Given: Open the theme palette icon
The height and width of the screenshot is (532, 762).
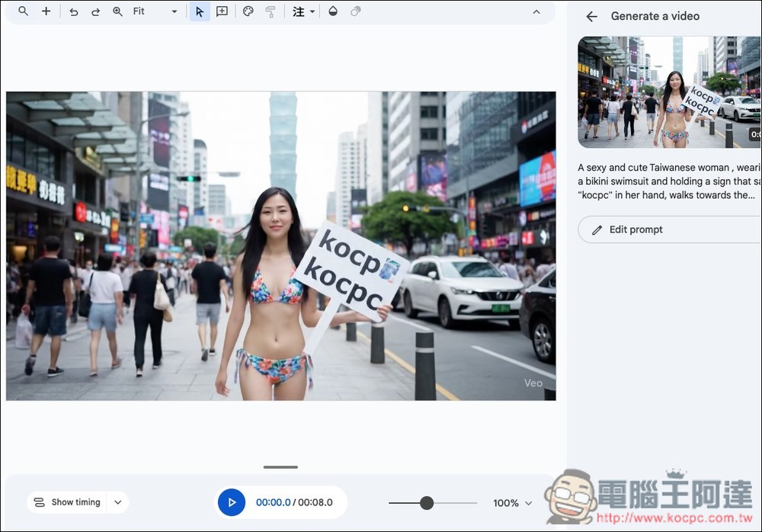Looking at the screenshot, I should pyautogui.click(x=248, y=11).
